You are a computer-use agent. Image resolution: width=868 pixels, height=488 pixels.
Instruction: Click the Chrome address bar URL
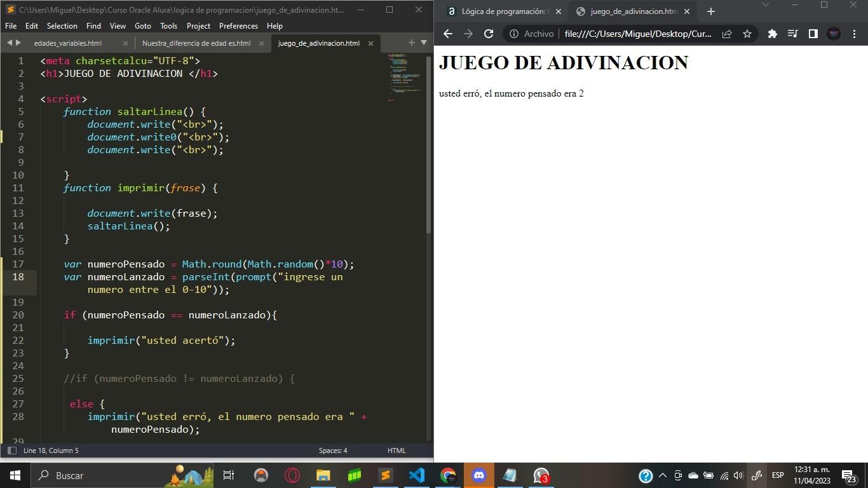tap(638, 34)
